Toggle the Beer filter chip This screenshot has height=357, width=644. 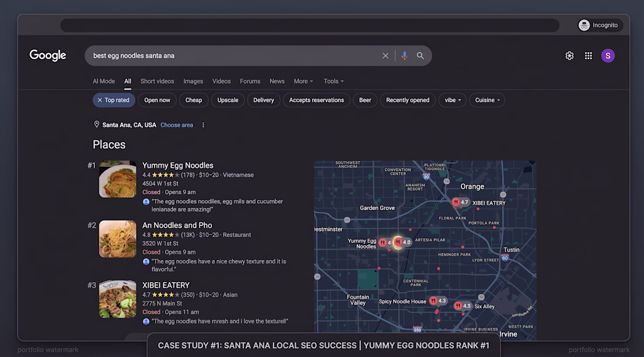pyautogui.click(x=365, y=100)
